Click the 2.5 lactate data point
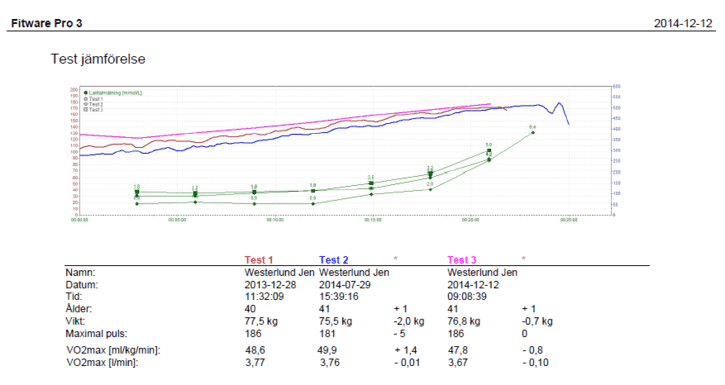Screen dimensions: 725x385 [x=371, y=183]
